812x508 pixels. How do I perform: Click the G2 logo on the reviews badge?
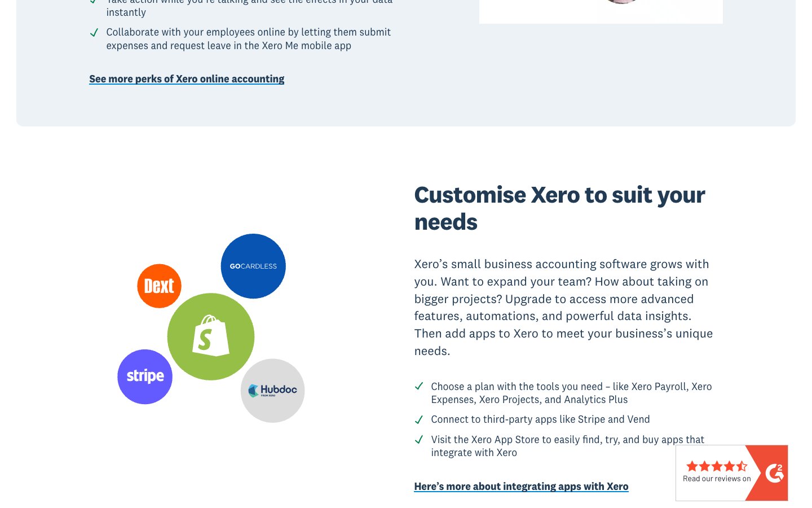pos(774,473)
